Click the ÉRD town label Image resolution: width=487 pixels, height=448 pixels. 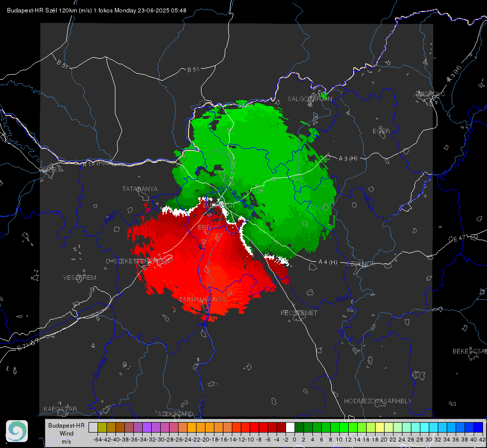204,227
